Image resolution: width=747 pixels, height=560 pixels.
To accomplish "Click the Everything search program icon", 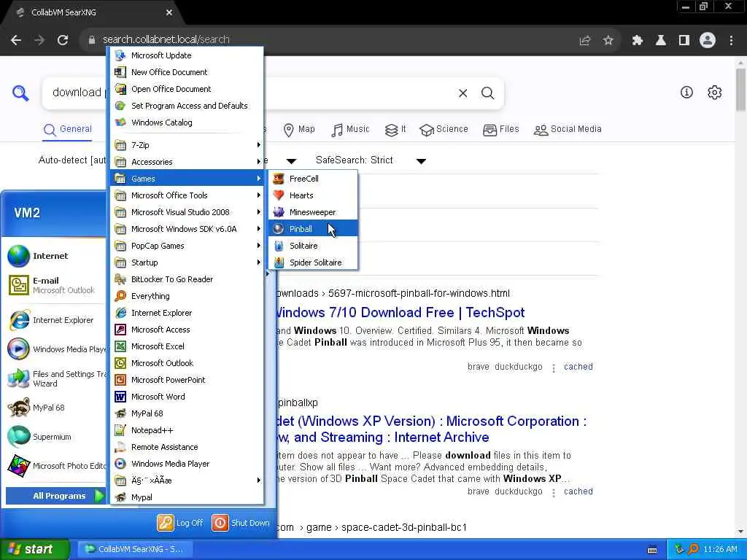I will point(120,296).
